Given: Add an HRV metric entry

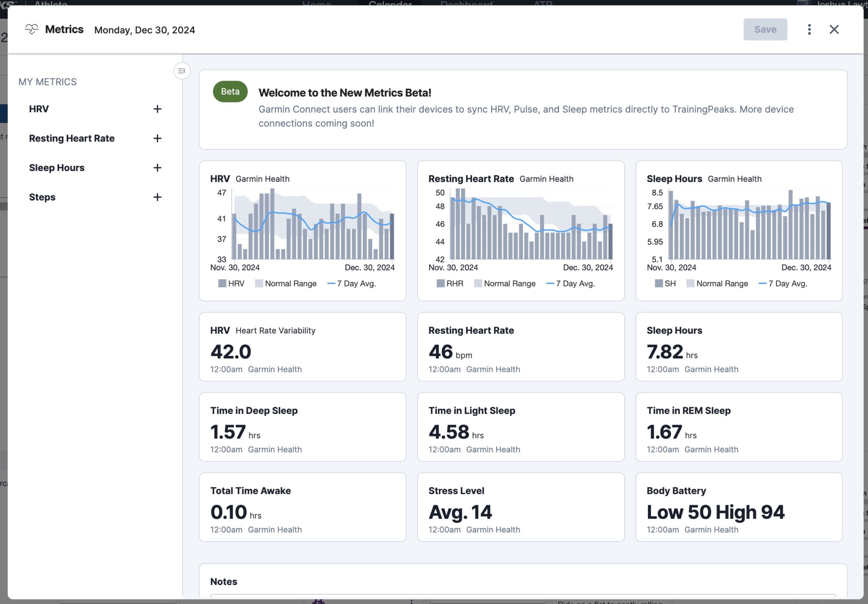Looking at the screenshot, I should (x=157, y=109).
